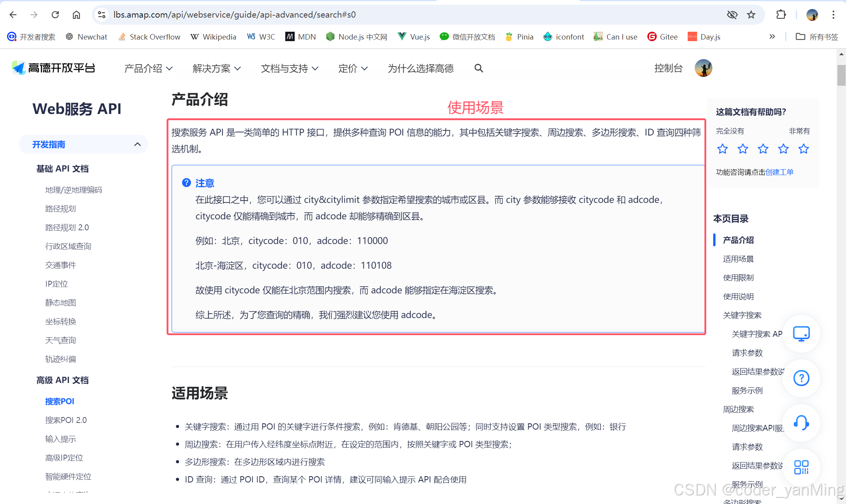
Task: Open the headset customer service icon
Action: coord(801,423)
